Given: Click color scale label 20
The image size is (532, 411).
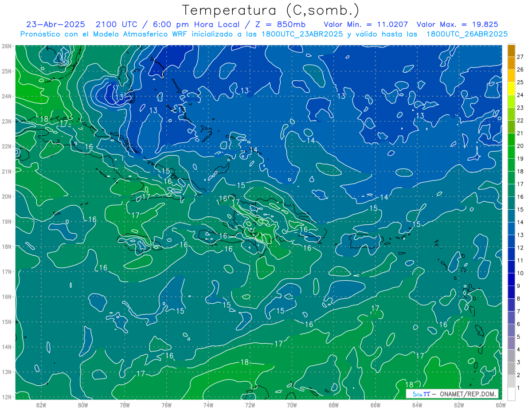Looking at the screenshot, I should pos(520,145).
